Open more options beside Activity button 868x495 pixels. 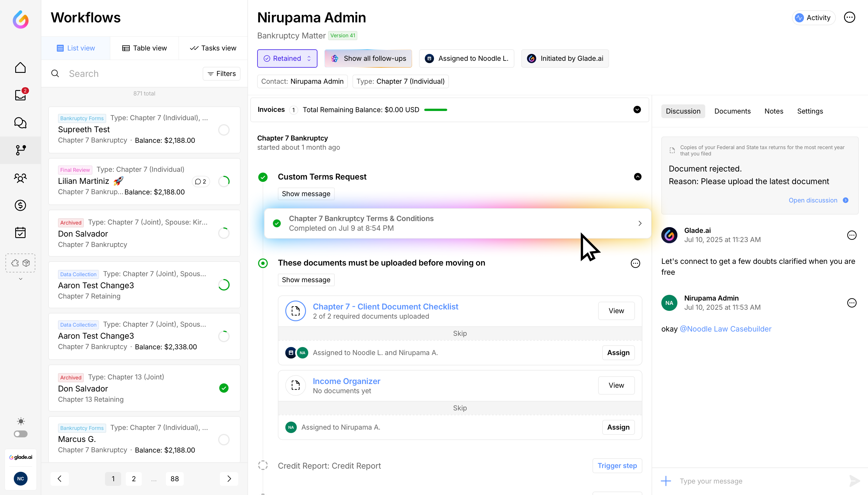click(849, 18)
